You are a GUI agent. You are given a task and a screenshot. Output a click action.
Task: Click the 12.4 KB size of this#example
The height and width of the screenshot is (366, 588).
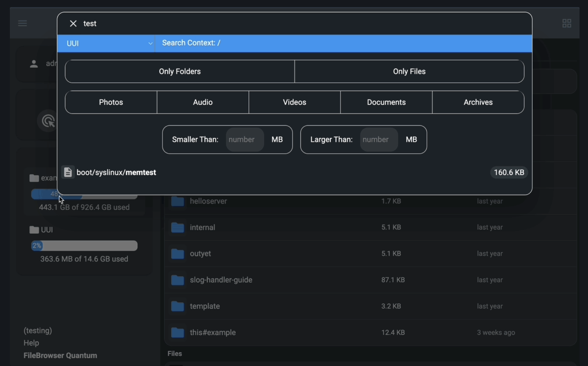pyautogui.click(x=393, y=332)
